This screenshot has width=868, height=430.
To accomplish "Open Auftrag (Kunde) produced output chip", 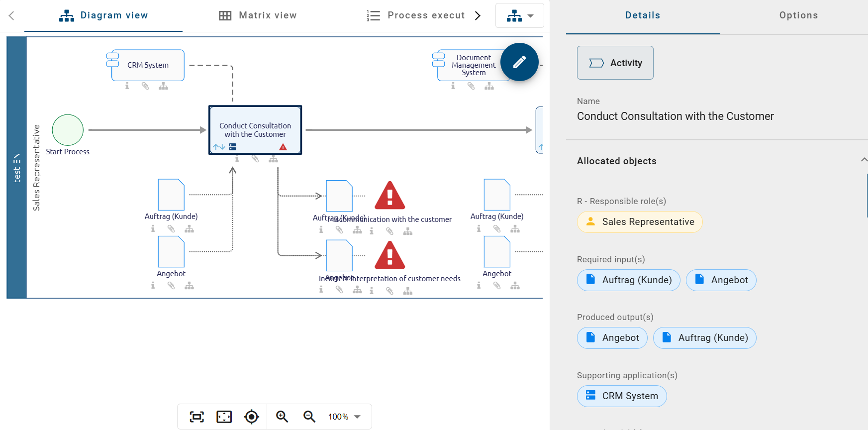I will (x=705, y=338).
